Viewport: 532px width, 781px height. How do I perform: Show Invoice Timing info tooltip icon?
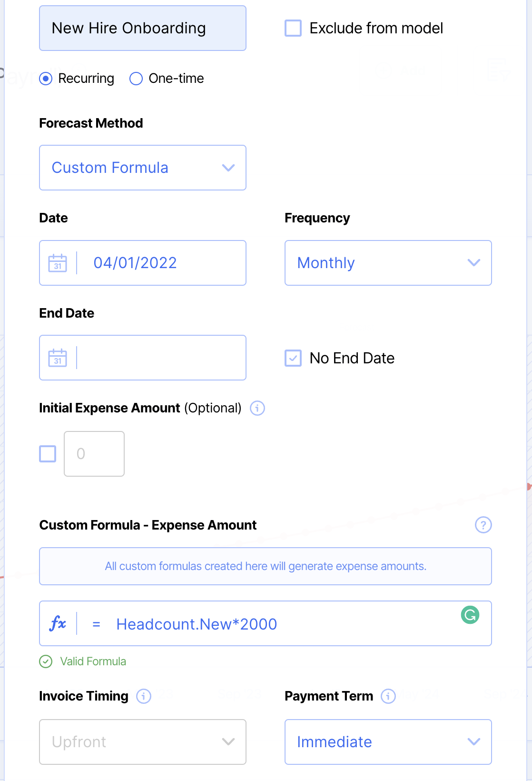point(144,696)
